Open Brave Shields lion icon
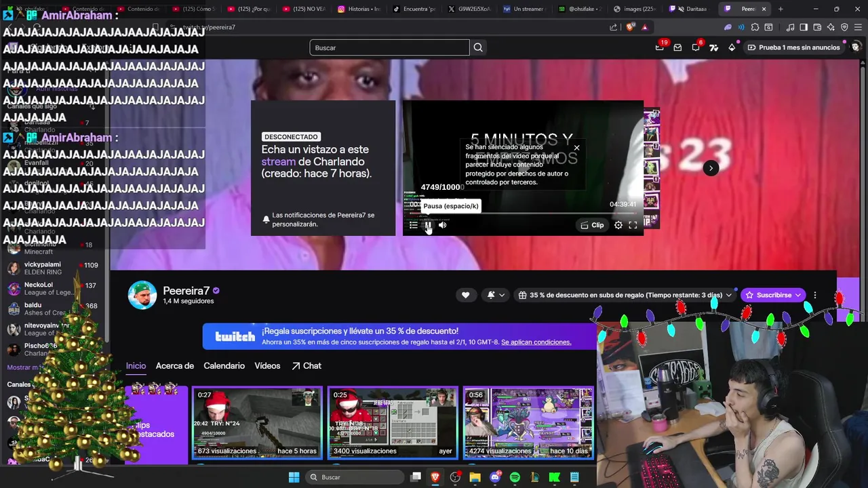 pos(630,27)
